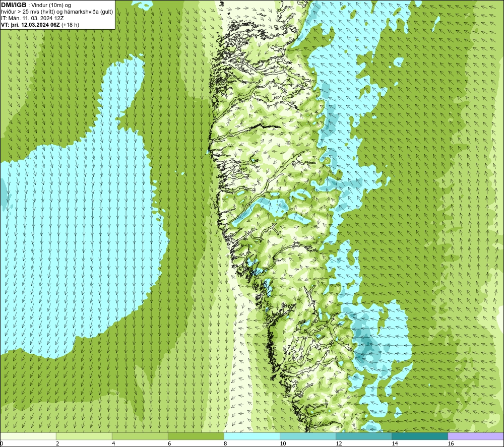Select the turquoise 10–12 m/s legend swatch
Screen dimensions: 504x447
click(308, 436)
